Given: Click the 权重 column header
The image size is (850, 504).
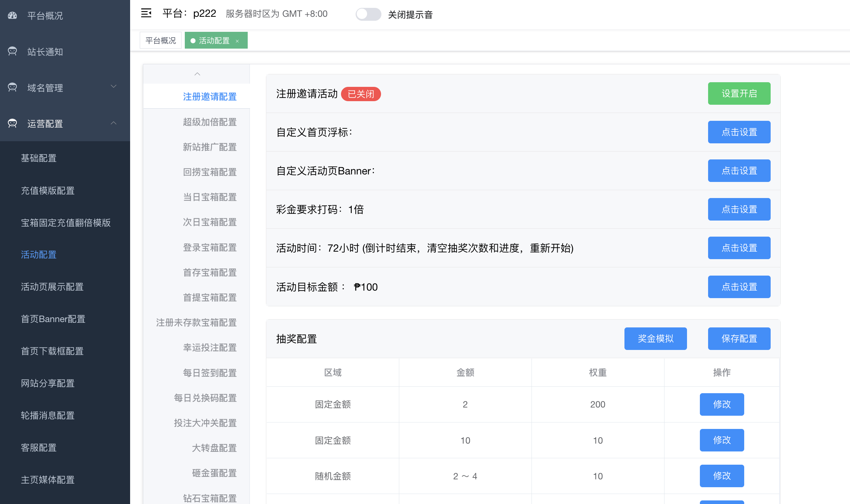Looking at the screenshot, I should click(598, 372).
